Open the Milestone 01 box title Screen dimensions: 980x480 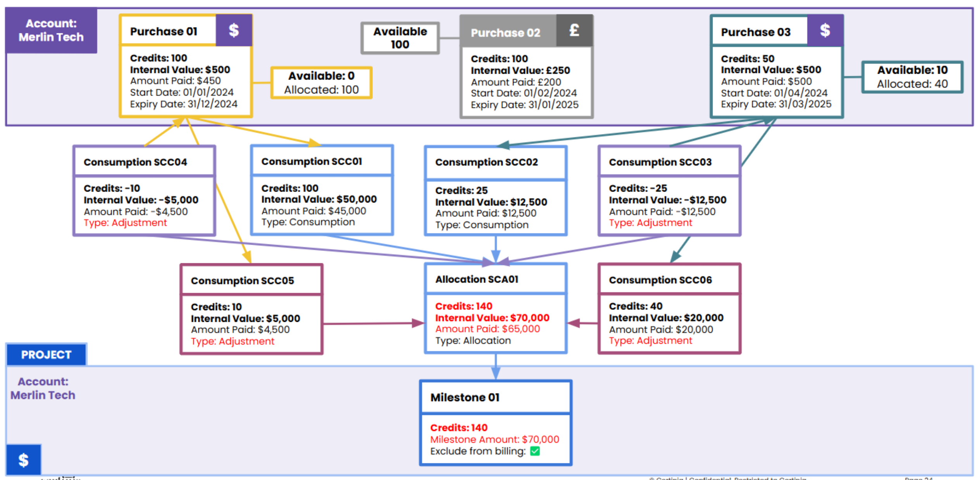[465, 397]
